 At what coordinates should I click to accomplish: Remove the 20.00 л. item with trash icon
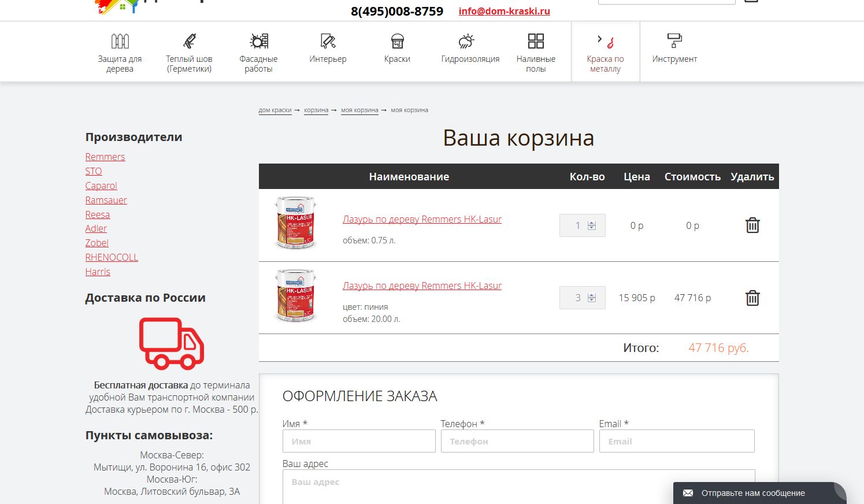click(752, 298)
